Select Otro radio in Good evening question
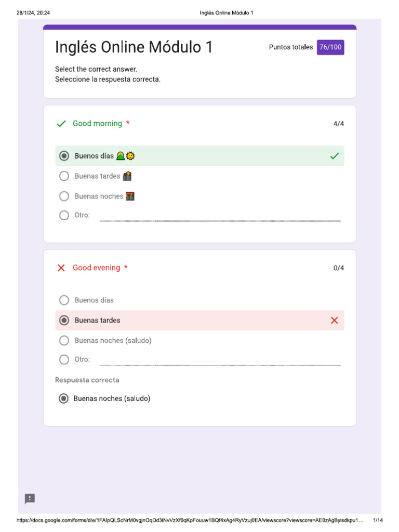The image size is (399, 532). point(64,360)
